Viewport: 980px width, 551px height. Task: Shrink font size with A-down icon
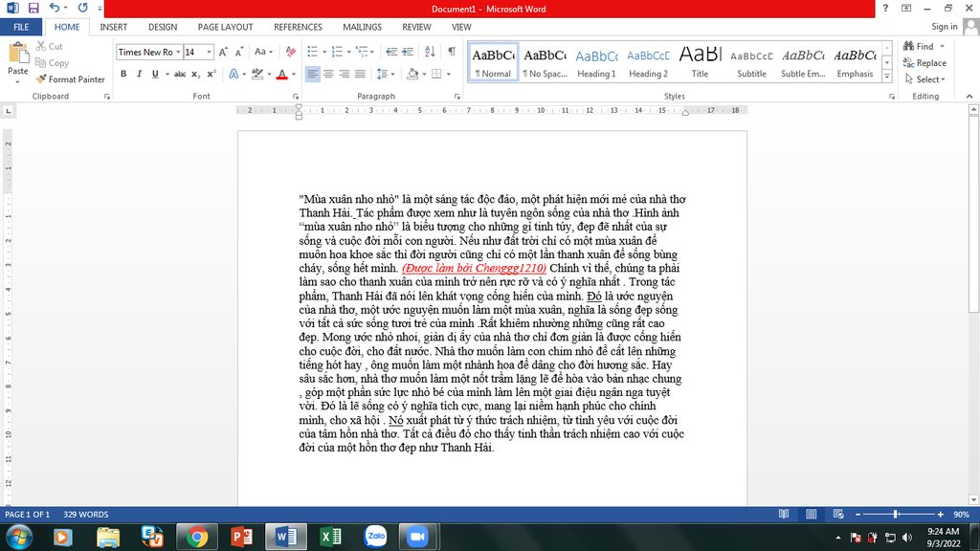coord(238,52)
